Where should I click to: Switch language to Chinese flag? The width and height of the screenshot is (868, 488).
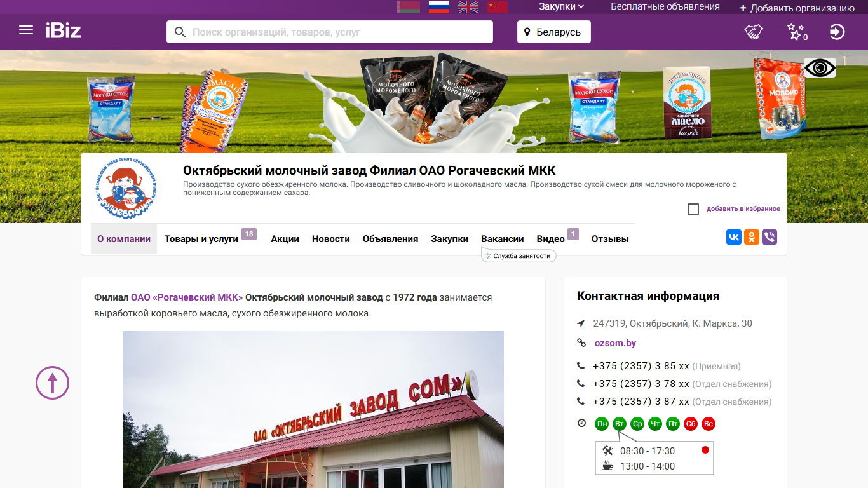coord(498,6)
